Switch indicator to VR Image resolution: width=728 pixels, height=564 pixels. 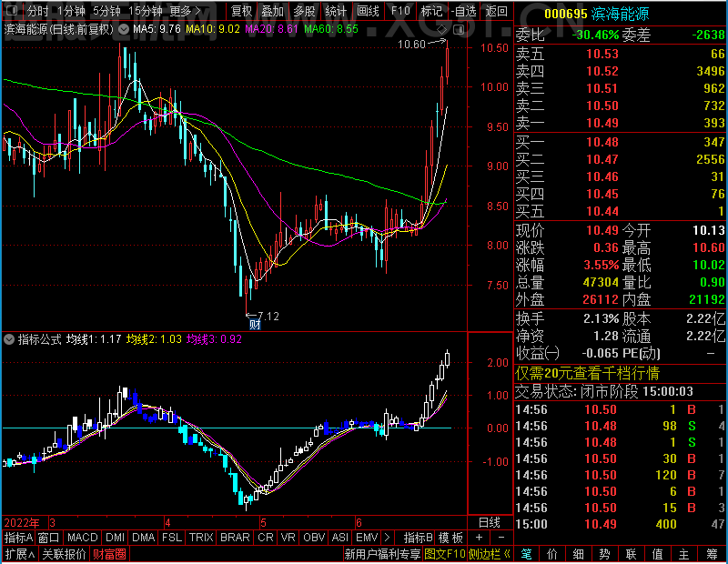click(x=288, y=538)
